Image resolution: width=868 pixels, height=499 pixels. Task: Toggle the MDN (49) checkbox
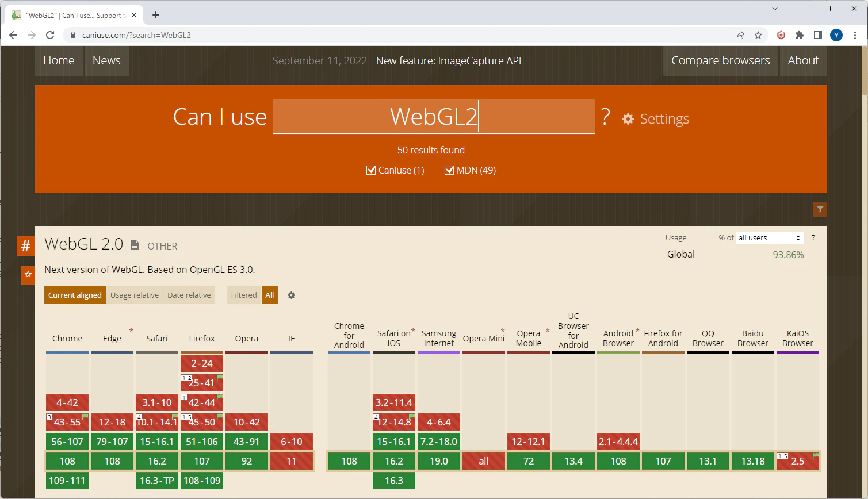[x=449, y=170]
